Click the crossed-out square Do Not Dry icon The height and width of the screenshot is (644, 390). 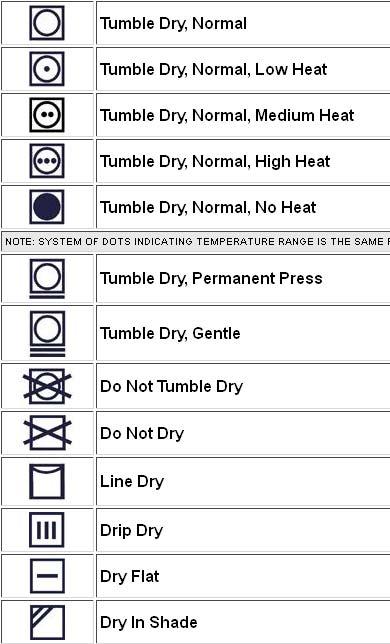(47, 433)
